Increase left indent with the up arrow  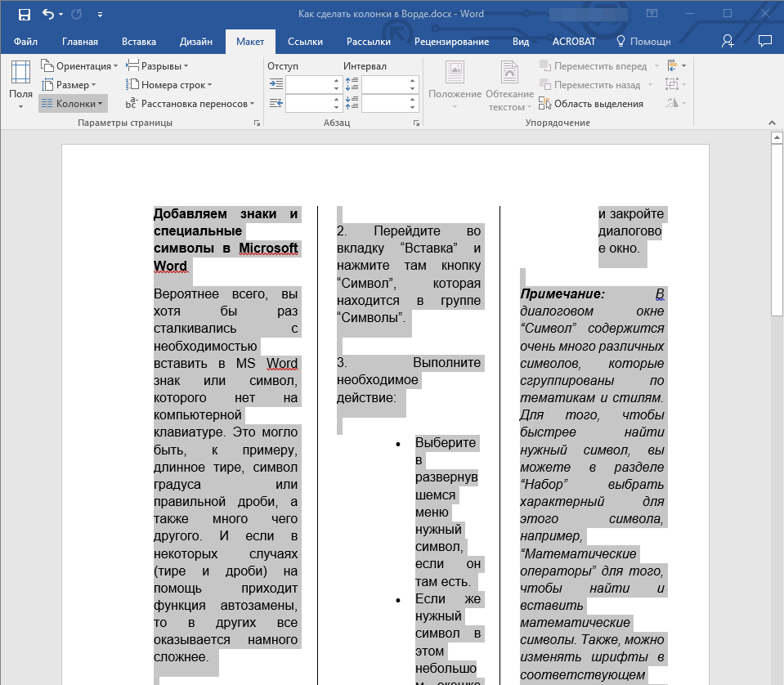tap(337, 80)
